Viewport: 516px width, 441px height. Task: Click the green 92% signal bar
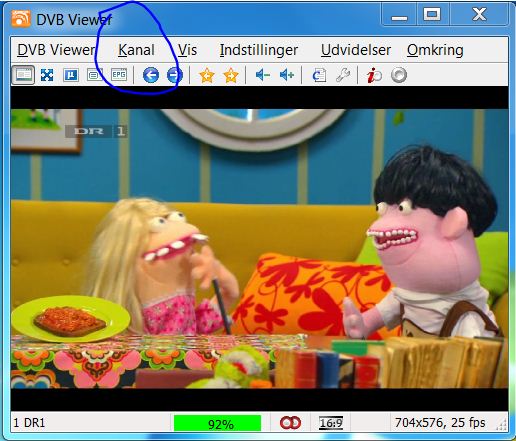217,423
